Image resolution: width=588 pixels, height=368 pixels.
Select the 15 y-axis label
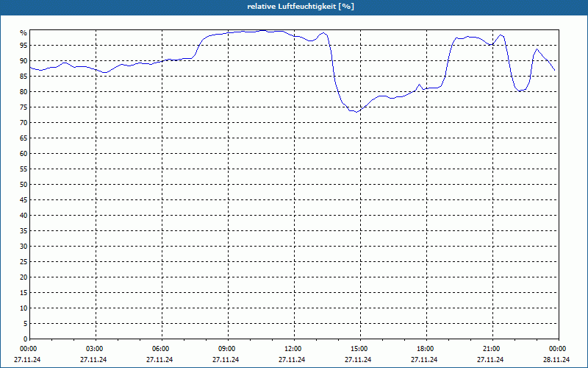click(x=24, y=292)
